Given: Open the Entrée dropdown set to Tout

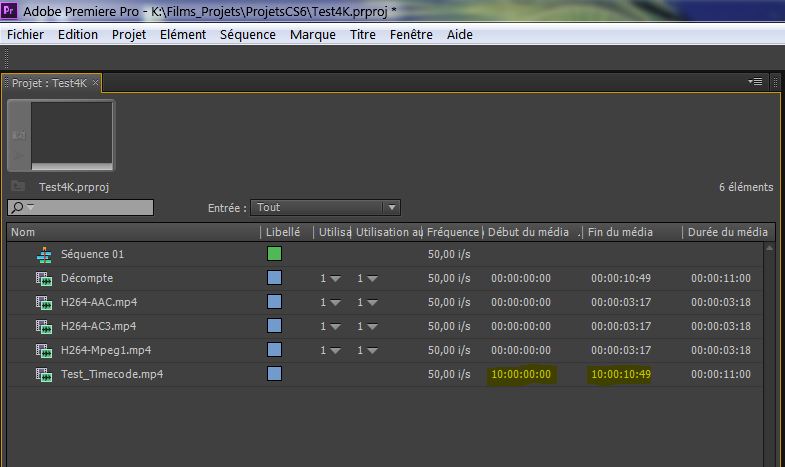Looking at the screenshot, I should click(325, 207).
